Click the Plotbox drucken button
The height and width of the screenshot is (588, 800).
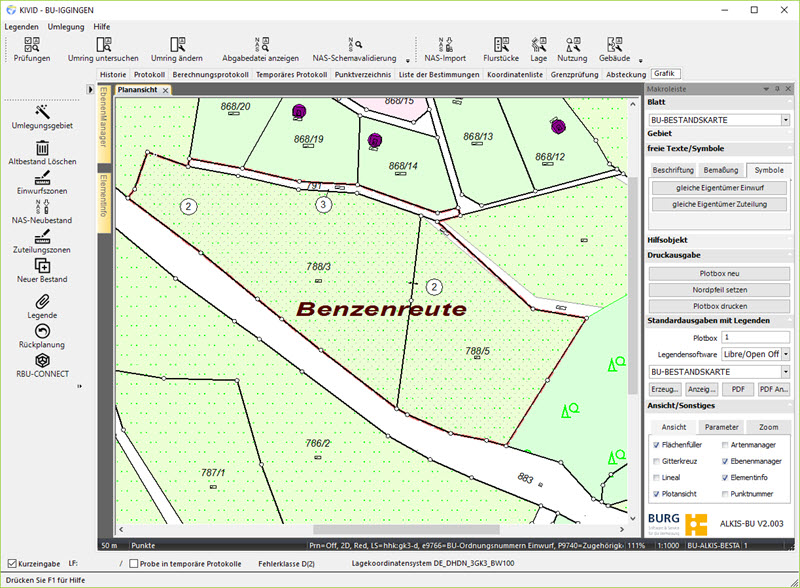[719, 305]
